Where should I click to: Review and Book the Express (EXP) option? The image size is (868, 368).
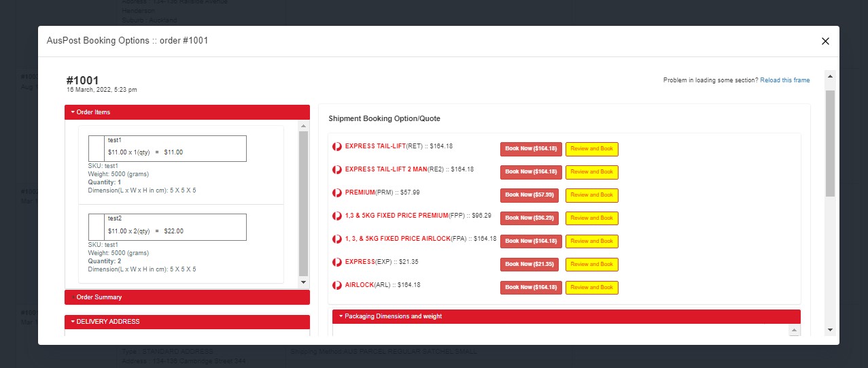pyautogui.click(x=592, y=265)
